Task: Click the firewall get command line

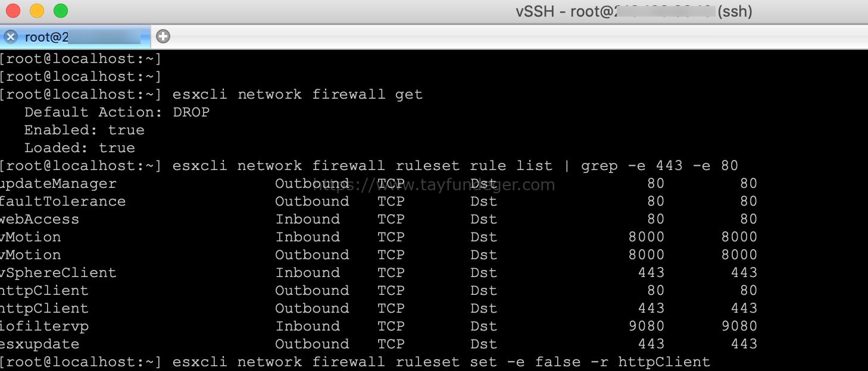Action: [297, 95]
